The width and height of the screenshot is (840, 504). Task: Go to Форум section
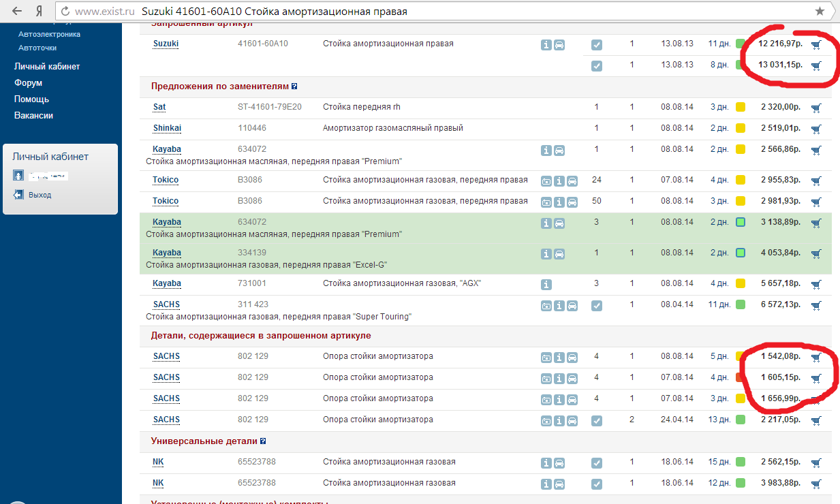28,82
